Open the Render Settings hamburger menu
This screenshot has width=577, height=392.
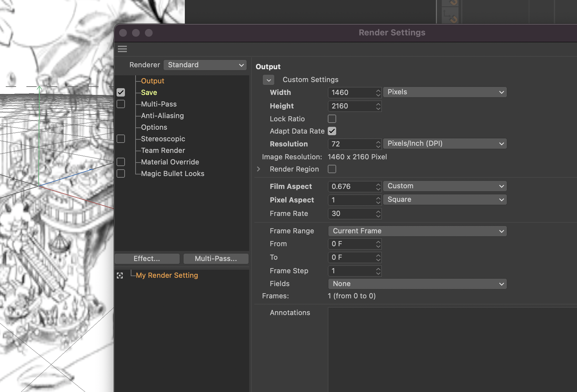tap(122, 49)
